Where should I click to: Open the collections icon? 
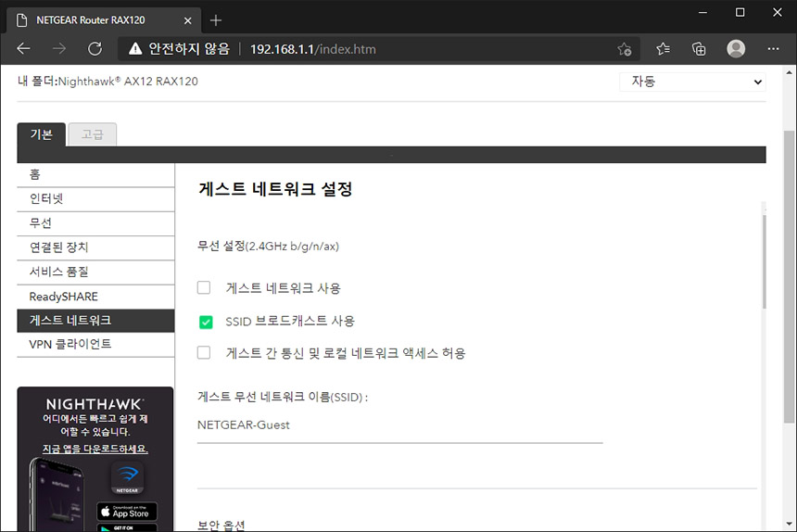tap(699, 49)
